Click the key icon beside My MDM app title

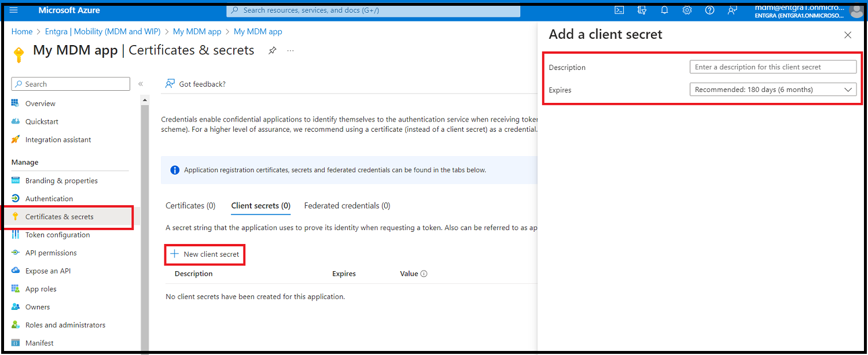click(x=19, y=55)
